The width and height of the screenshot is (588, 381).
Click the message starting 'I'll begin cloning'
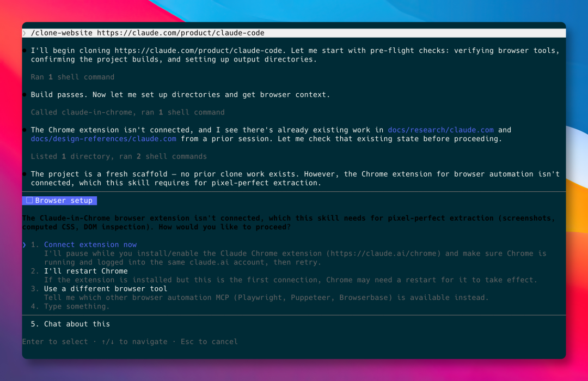(x=295, y=55)
